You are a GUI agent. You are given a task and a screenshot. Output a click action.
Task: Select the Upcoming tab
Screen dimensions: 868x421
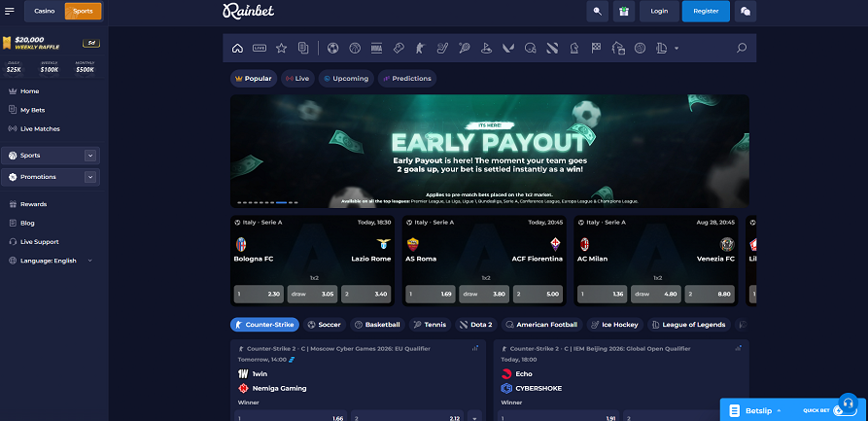click(346, 79)
